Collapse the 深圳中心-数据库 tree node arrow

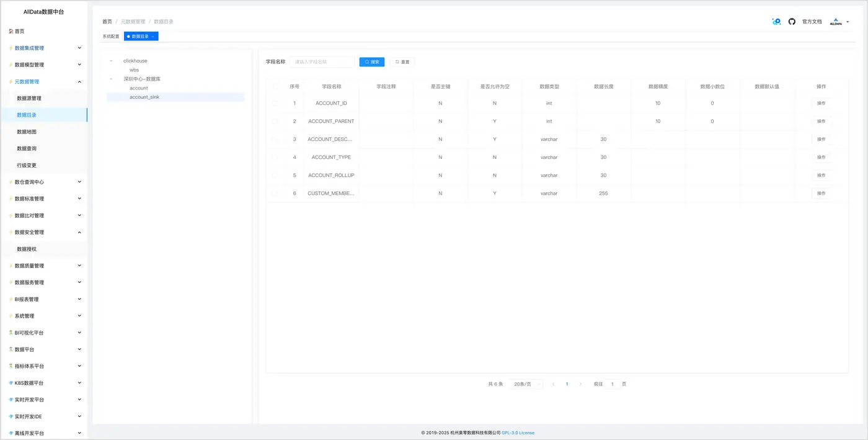click(111, 79)
